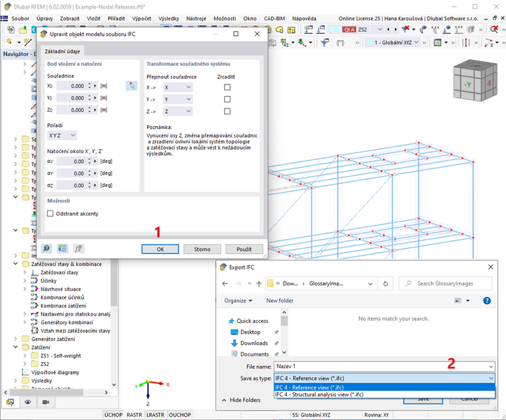The image size is (506, 420).
Task: Go back in Export IFC dialog
Action: [x=225, y=284]
